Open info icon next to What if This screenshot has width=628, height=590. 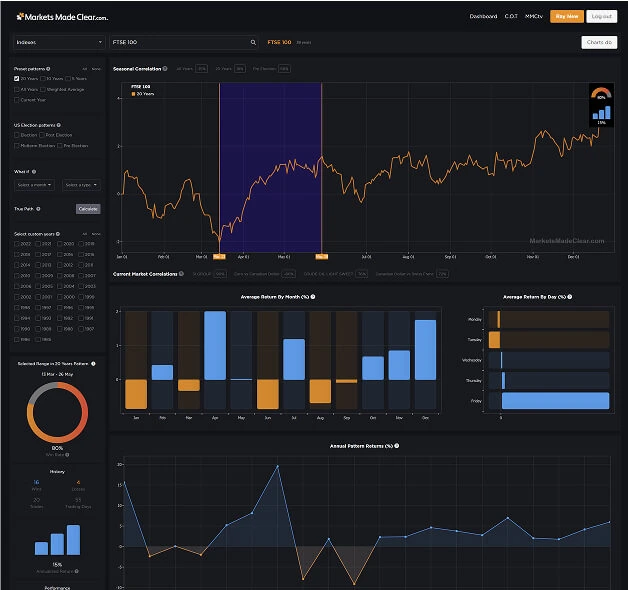pos(34,172)
